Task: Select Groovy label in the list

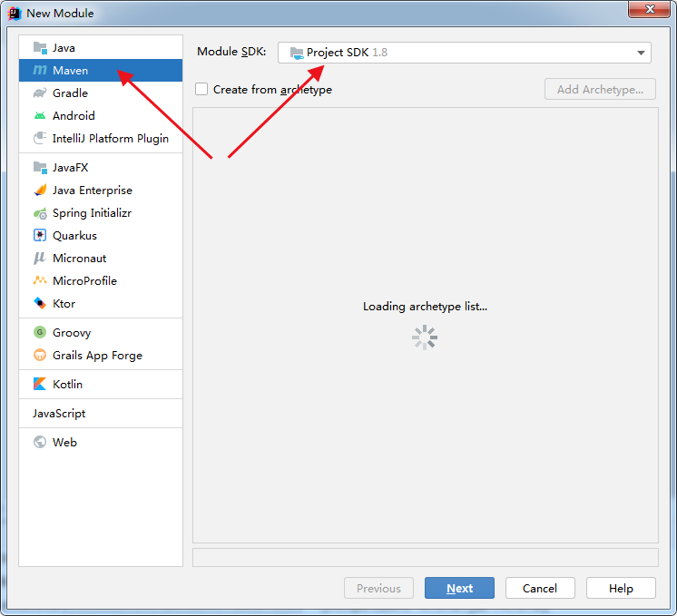Action: click(72, 333)
